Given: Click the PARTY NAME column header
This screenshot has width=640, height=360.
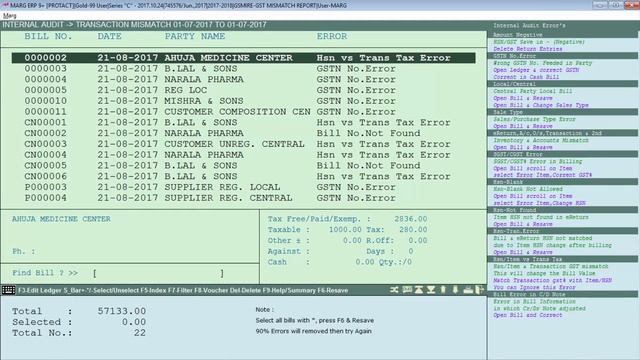Looking at the screenshot, I should pyautogui.click(x=195, y=36).
